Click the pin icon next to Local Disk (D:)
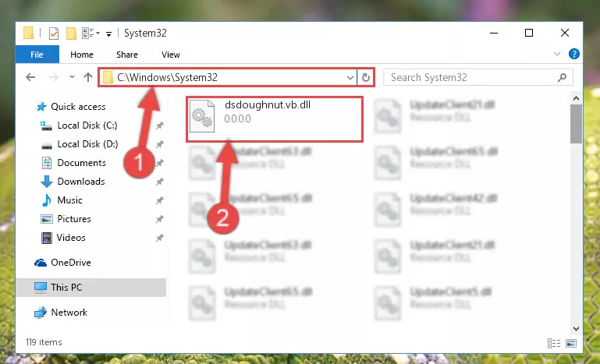This screenshot has height=364, width=600. point(160,144)
